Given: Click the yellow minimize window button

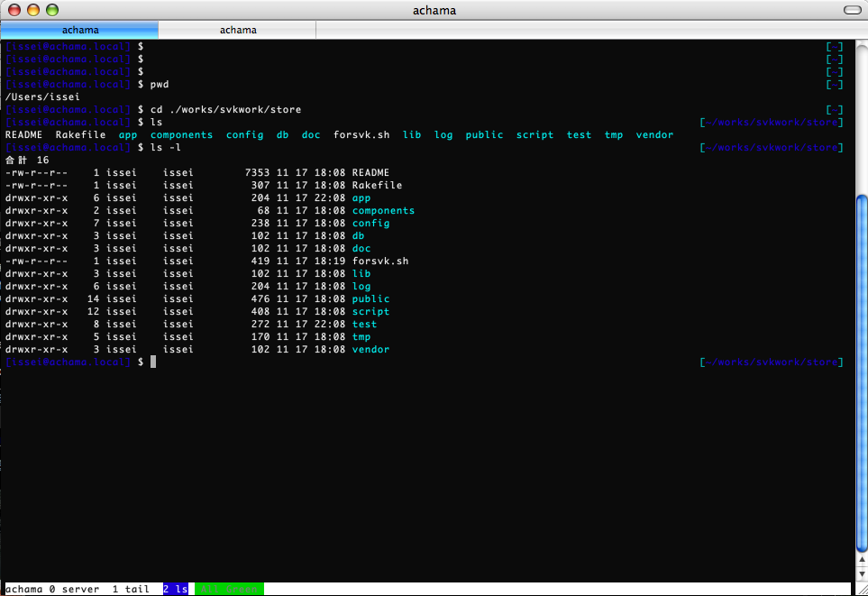Looking at the screenshot, I should click(33, 10).
